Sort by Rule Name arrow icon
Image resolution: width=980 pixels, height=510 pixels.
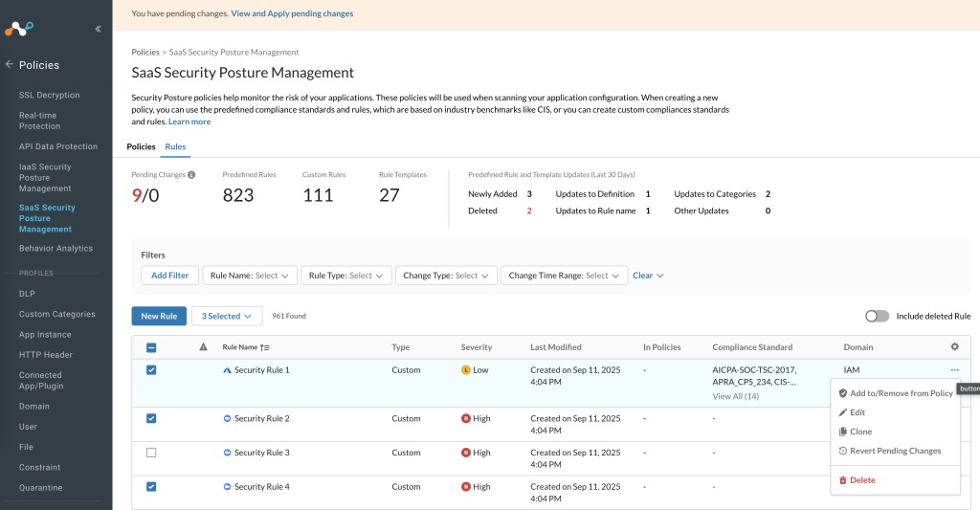[x=265, y=347]
